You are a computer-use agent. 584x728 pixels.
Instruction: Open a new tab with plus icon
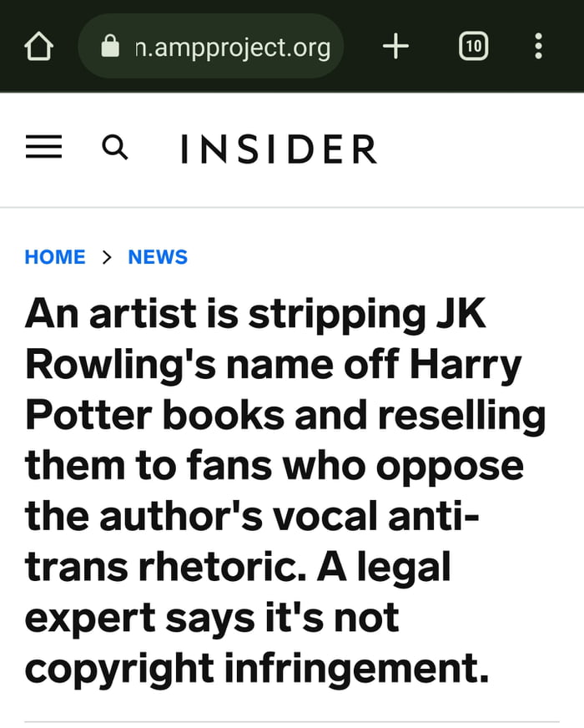[x=395, y=47]
